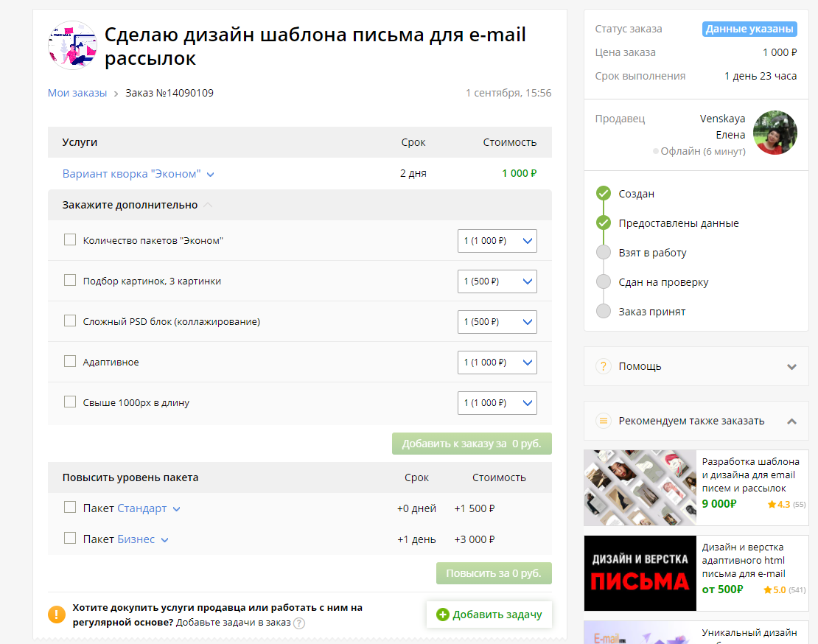The height and width of the screenshot is (644, 818).
Task: Select the Пакет Бизнес checkbox
Action: pos(70,538)
